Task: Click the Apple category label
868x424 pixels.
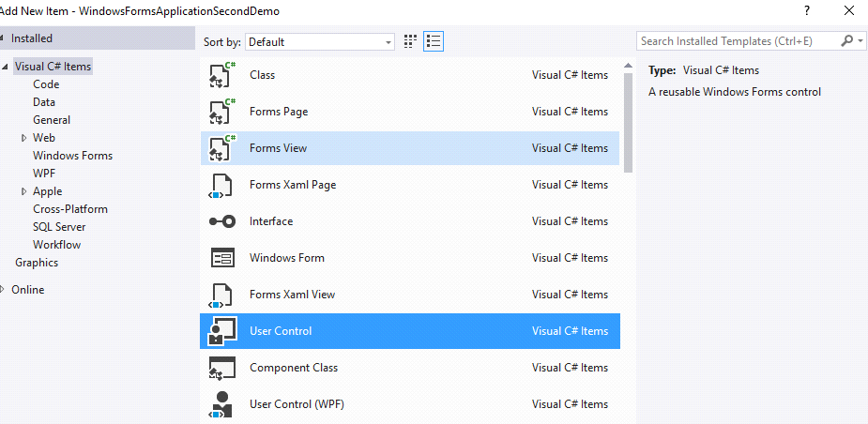Action: (x=47, y=191)
